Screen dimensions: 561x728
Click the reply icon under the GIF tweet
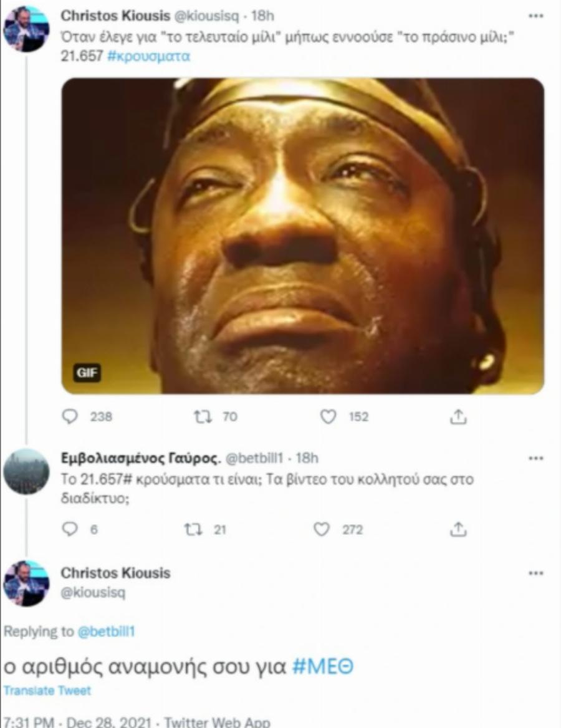click(69, 417)
